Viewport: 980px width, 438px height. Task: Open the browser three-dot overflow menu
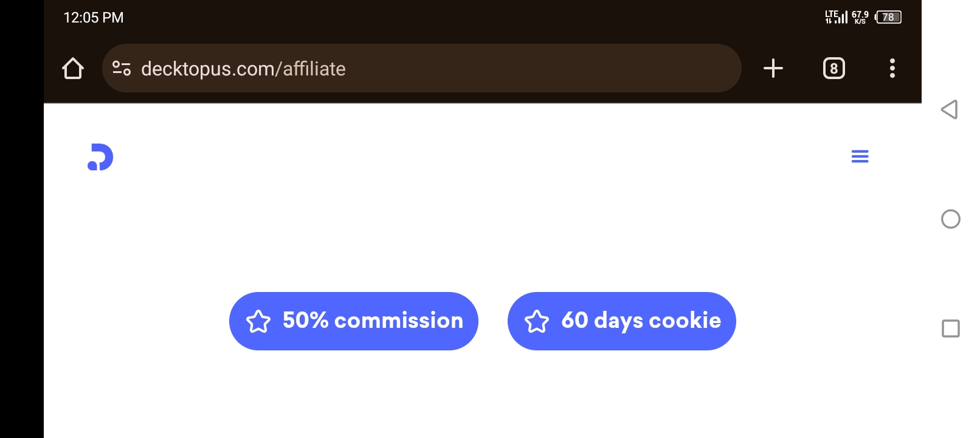click(892, 68)
